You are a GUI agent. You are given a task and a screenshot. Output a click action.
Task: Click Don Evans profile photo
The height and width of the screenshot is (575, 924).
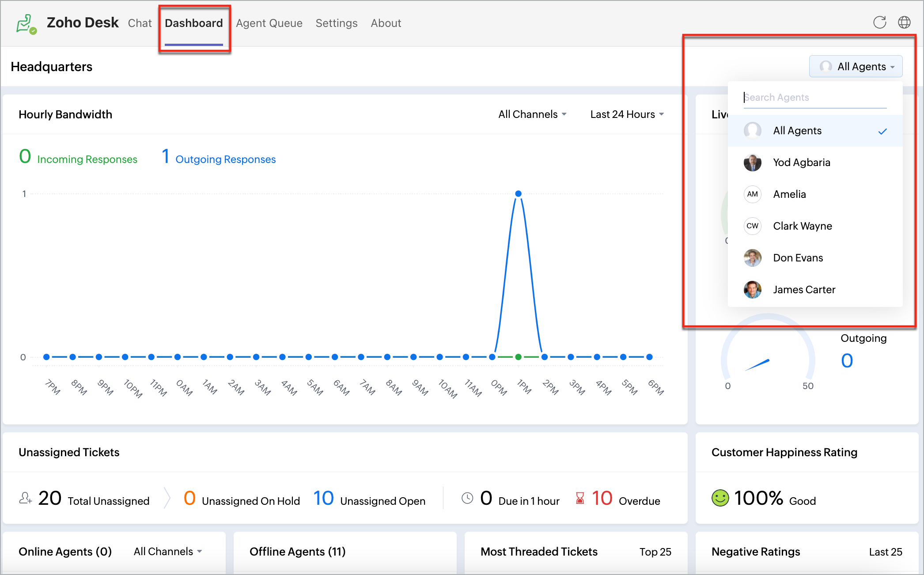pos(752,258)
